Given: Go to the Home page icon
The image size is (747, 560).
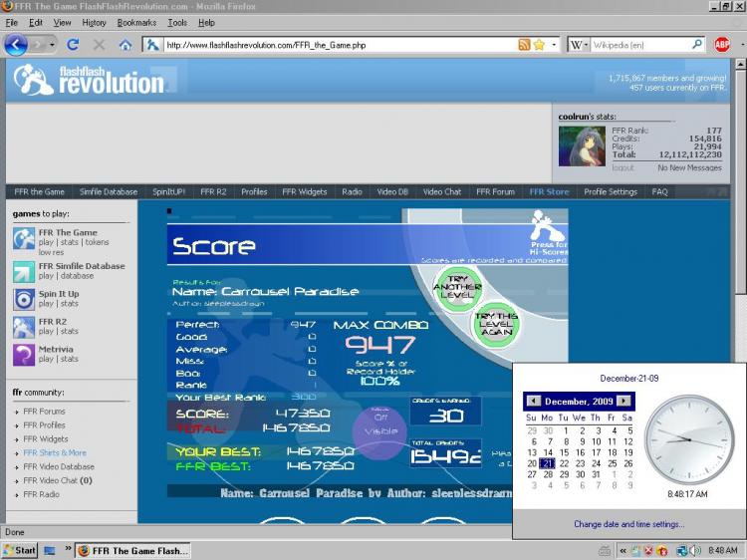Looking at the screenshot, I should (x=125, y=45).
